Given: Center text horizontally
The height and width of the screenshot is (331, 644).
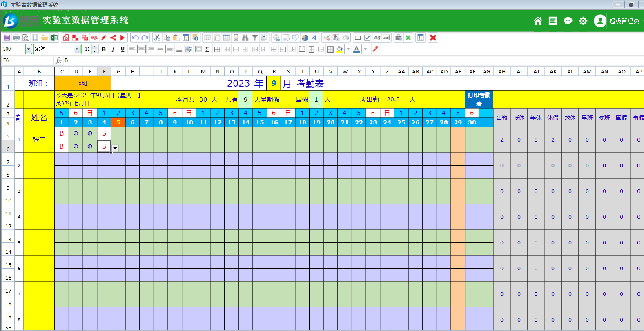Looking at the screenshot, I should coord(141,49).
